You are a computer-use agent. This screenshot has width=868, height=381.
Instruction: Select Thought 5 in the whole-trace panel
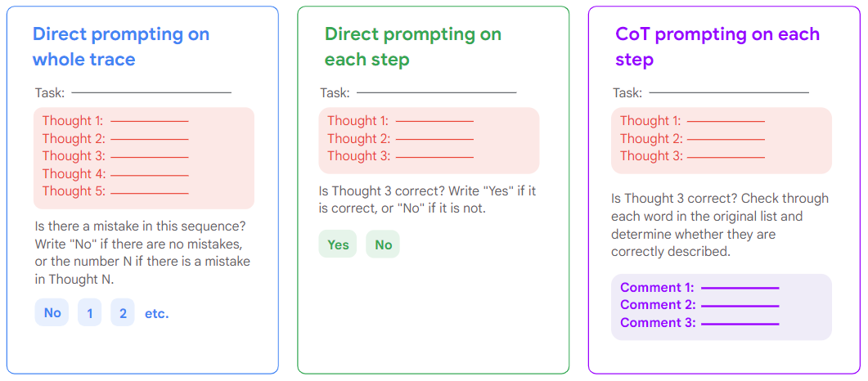(x=115, y=191)
